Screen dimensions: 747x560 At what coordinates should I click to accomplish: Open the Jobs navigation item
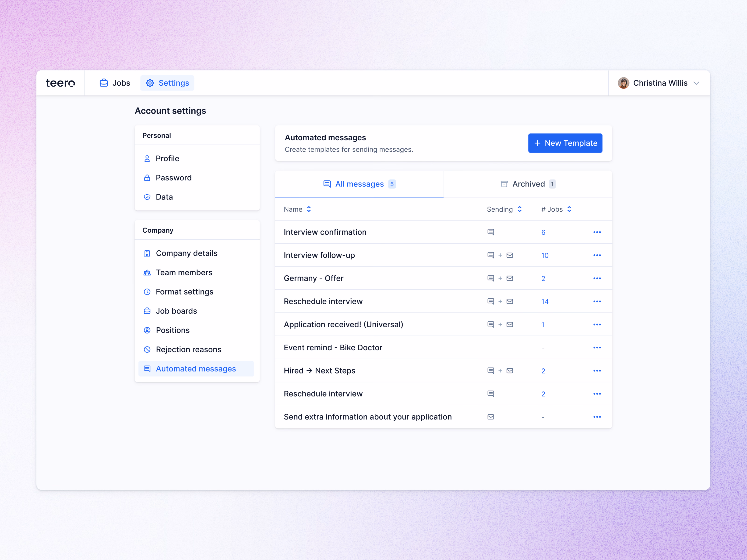[x=115, y=83]
